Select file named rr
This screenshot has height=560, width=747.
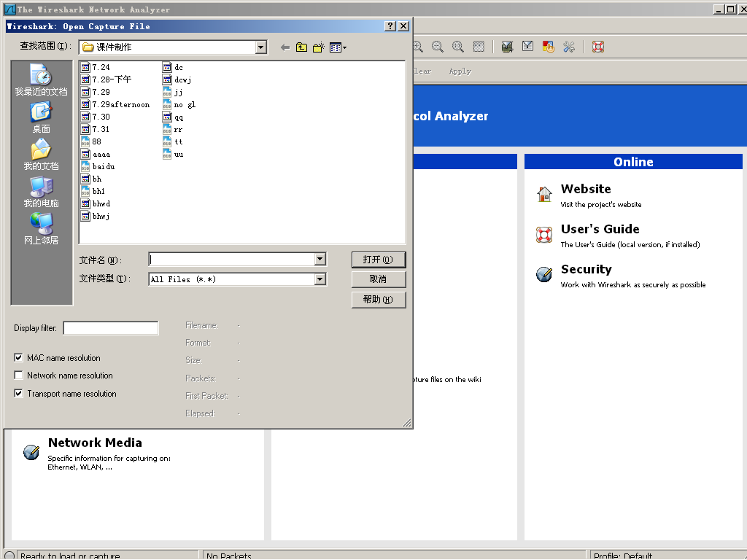tap(173, 129)
